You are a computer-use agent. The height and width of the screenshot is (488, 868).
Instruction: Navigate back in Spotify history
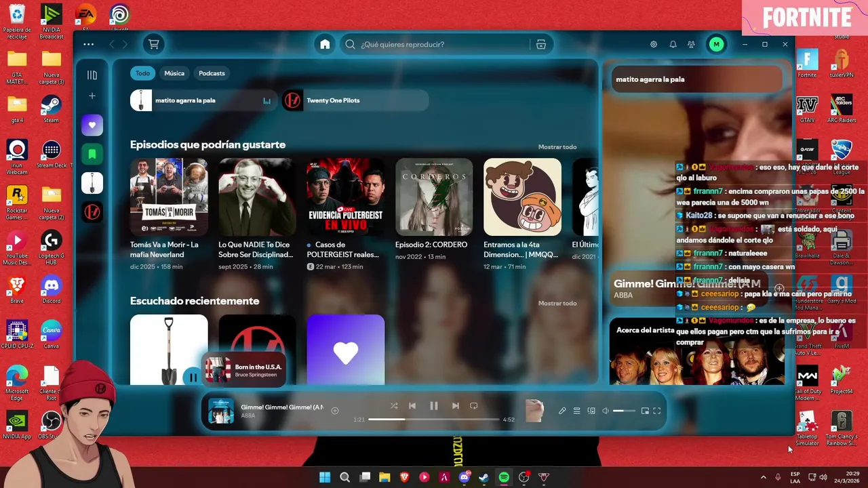point(112,44)
